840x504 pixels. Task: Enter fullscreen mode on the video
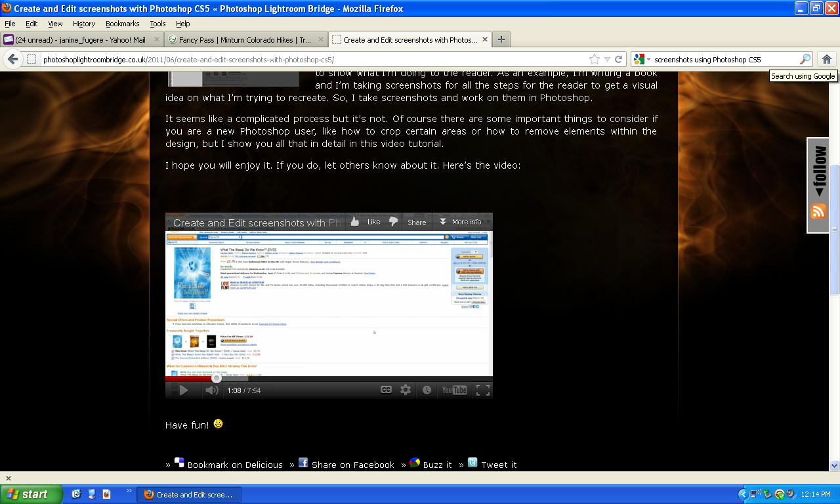point(483,390)
